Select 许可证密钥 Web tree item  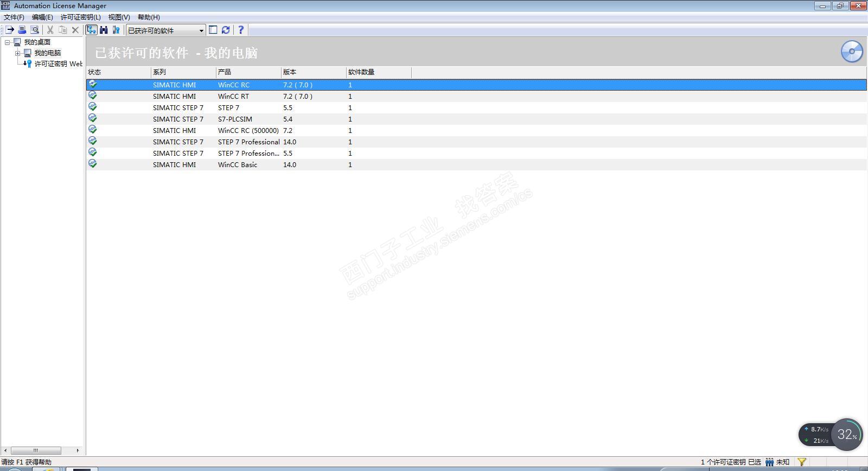point(59,63)
